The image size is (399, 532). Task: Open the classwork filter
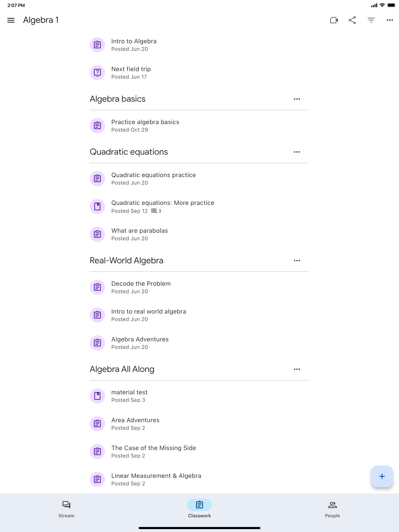(x=371, y=20)
